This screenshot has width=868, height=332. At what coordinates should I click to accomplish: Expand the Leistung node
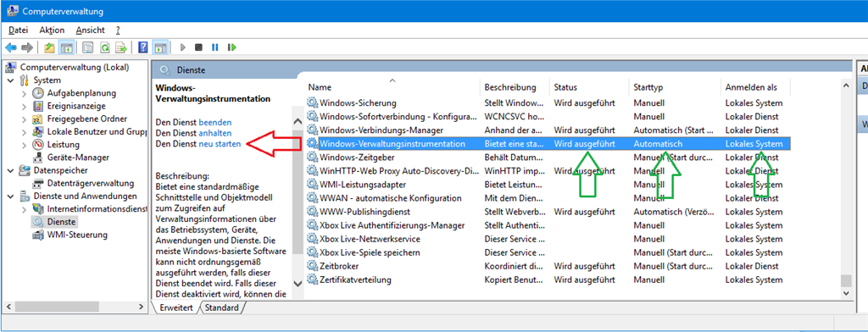pyautogui.click(x=24, y=145)
